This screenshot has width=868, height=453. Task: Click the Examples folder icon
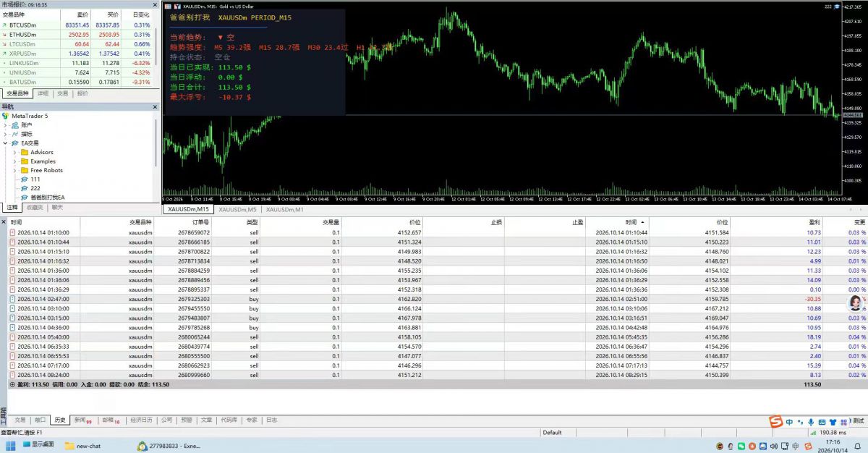[x=24, y=161]
